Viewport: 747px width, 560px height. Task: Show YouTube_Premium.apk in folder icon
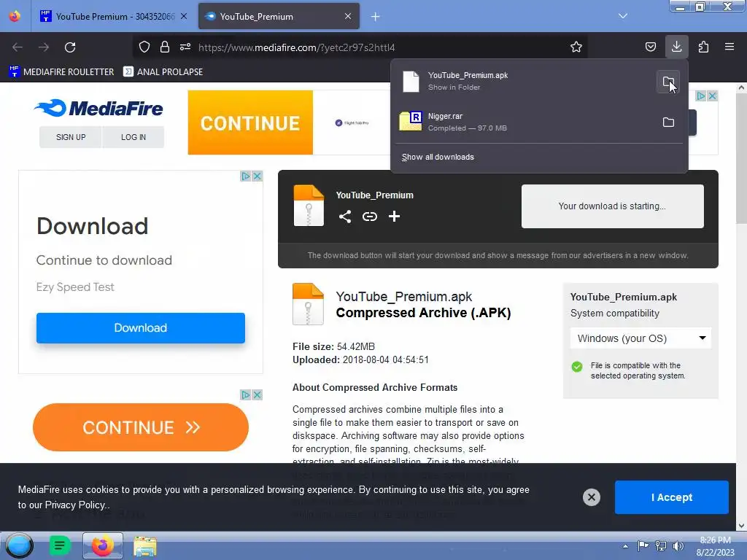click(x=668, y=82)
